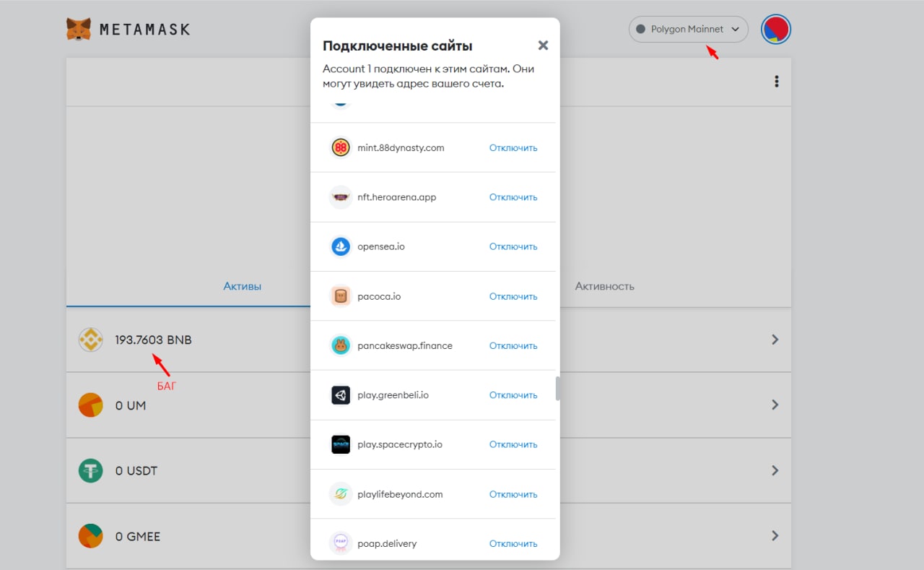Click the USDT Tether token icon

[91, 471]
